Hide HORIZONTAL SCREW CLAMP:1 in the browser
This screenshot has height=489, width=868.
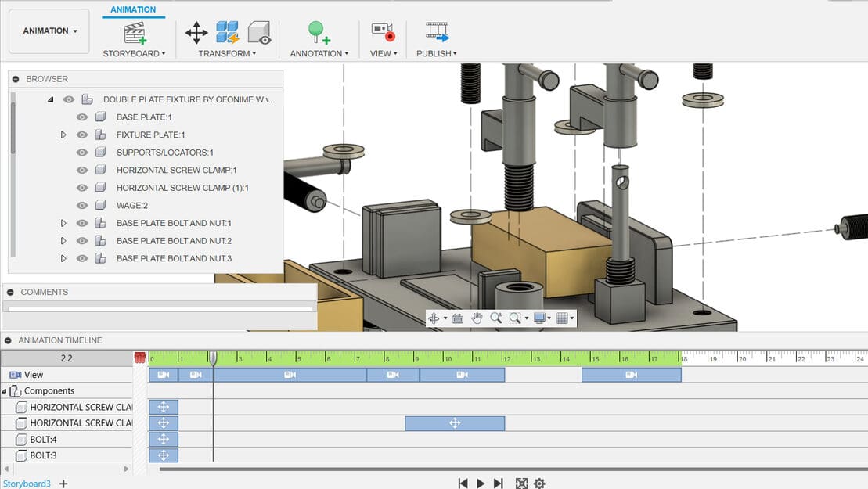[x=81, y=170]
